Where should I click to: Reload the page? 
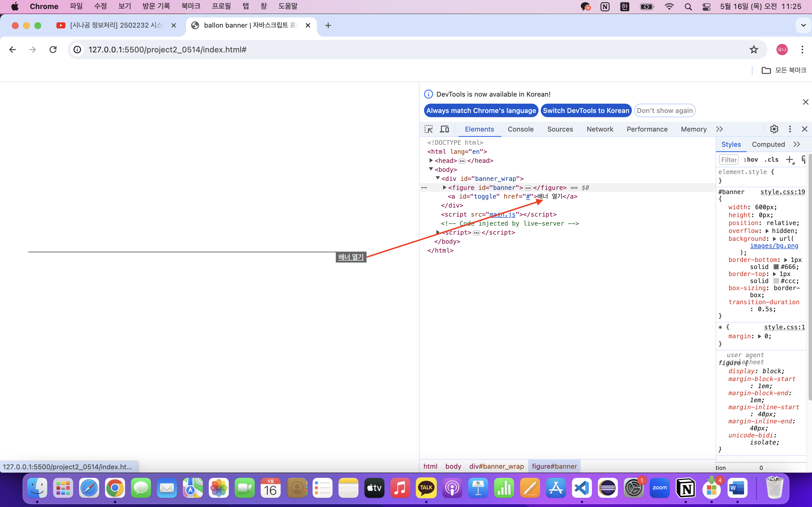click(x=53, y=50)
